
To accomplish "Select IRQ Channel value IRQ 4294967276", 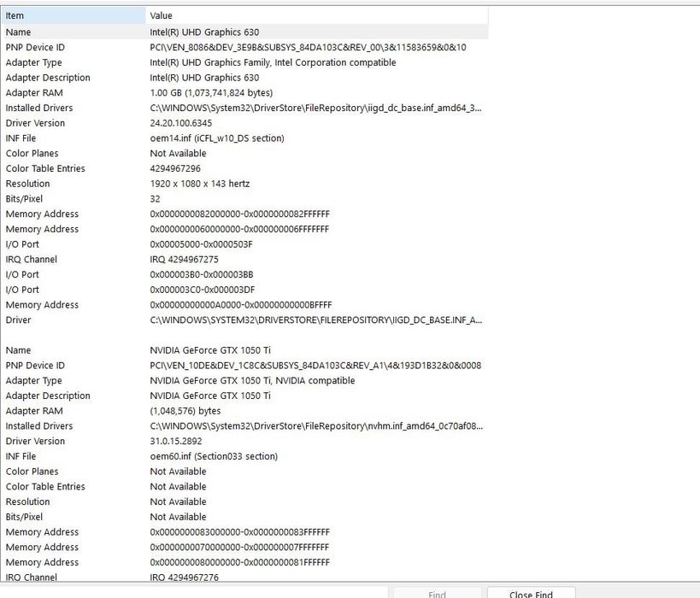I will pos(185,577).
